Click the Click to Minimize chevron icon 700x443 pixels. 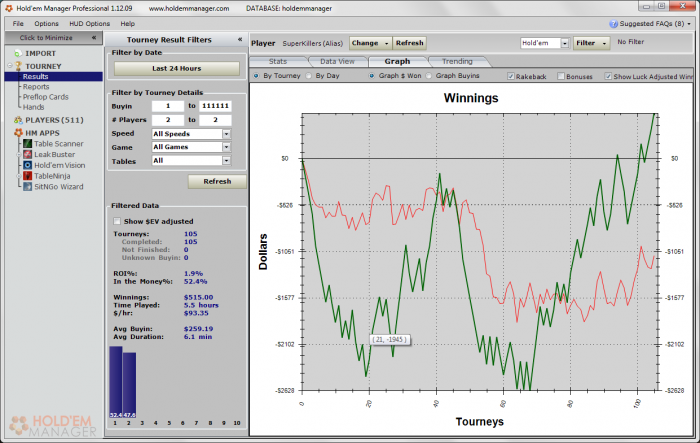click(x=94, y=38)
